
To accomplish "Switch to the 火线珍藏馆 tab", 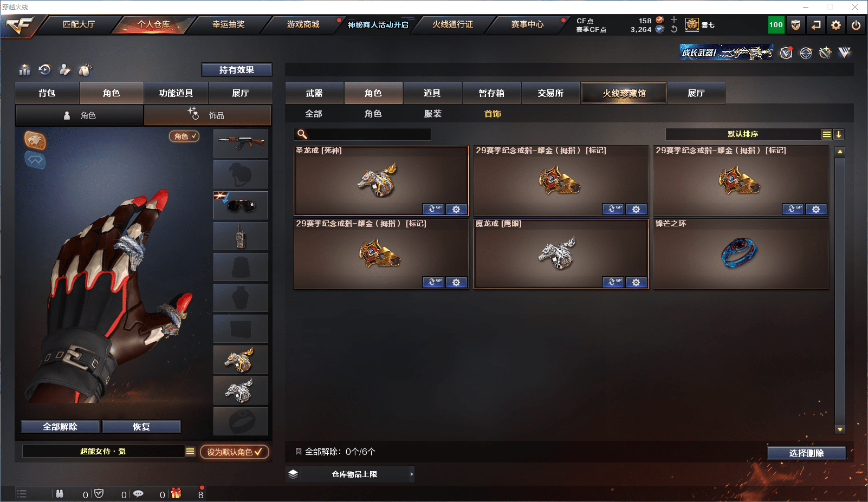I will point(624,93).
